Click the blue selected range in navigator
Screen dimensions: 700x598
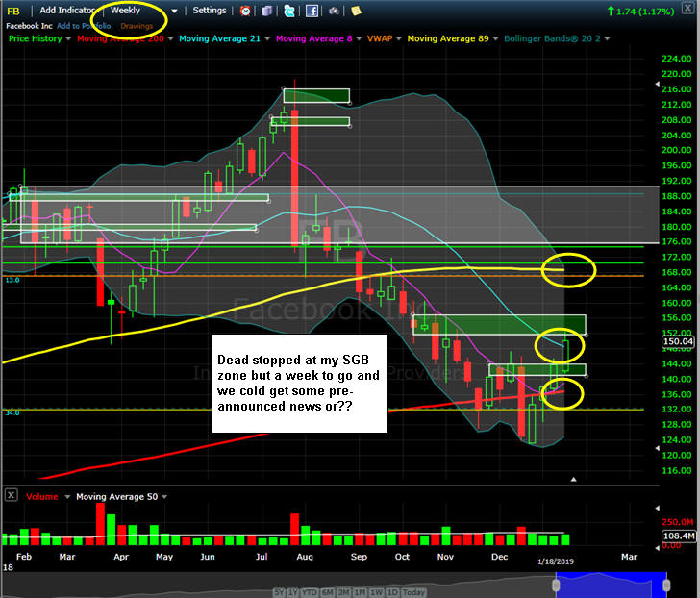click(612, 586)
